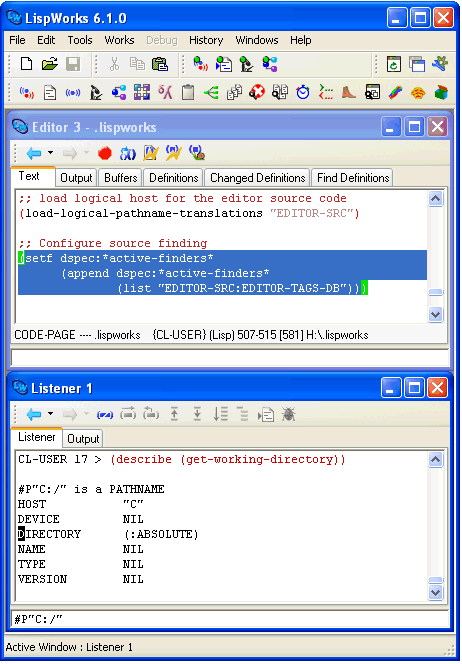Click the ";; Configure source finding" comment line
The image size is (462, 664).
113,243
